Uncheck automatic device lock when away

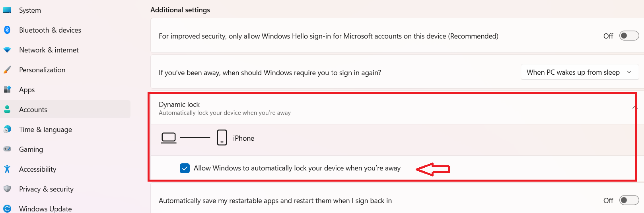tap(185, 168)
